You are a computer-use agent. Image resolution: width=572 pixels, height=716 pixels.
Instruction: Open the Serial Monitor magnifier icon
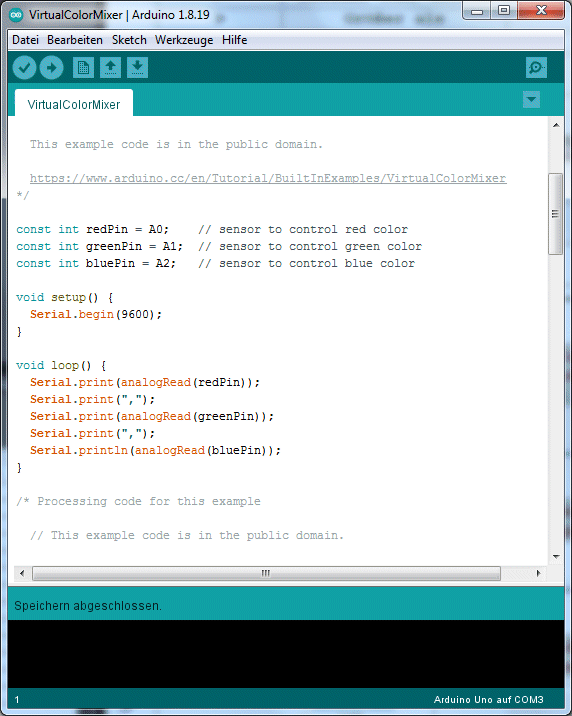pyautogui.click(x=536, y=68)
